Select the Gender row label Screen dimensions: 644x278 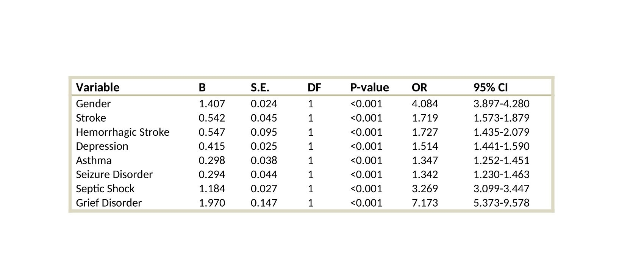point(93,104)
